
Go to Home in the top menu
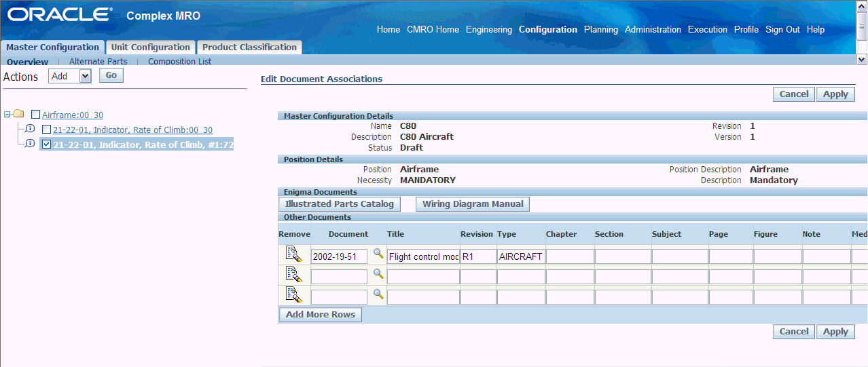coord(388,29)
